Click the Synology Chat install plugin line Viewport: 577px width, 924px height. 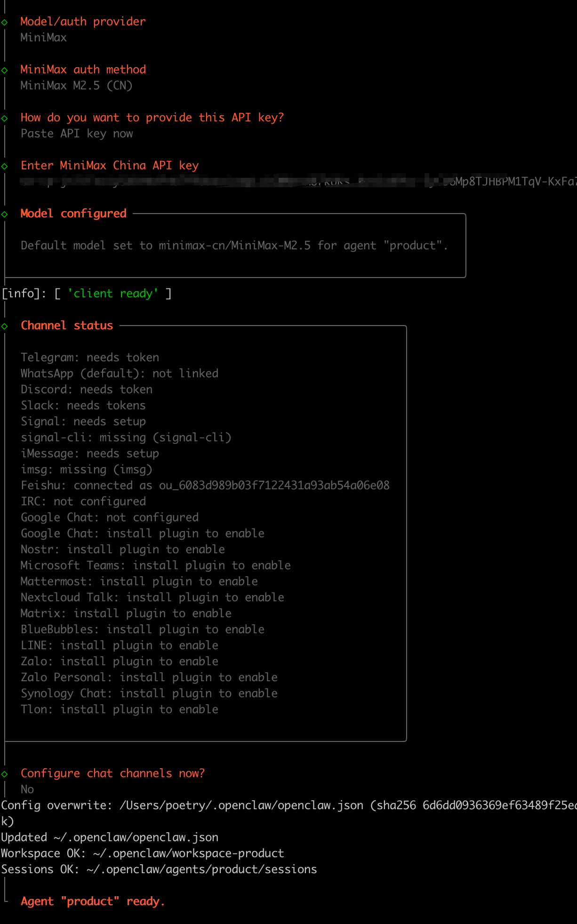(x=149, y=693)
